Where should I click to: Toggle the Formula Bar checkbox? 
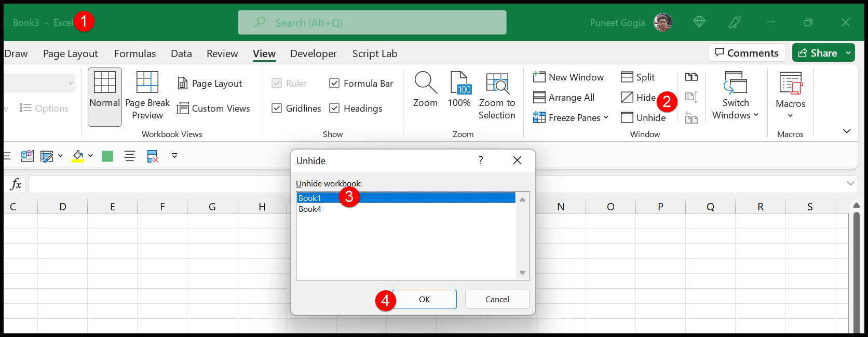pyautogui.click(x=335, y=84)
